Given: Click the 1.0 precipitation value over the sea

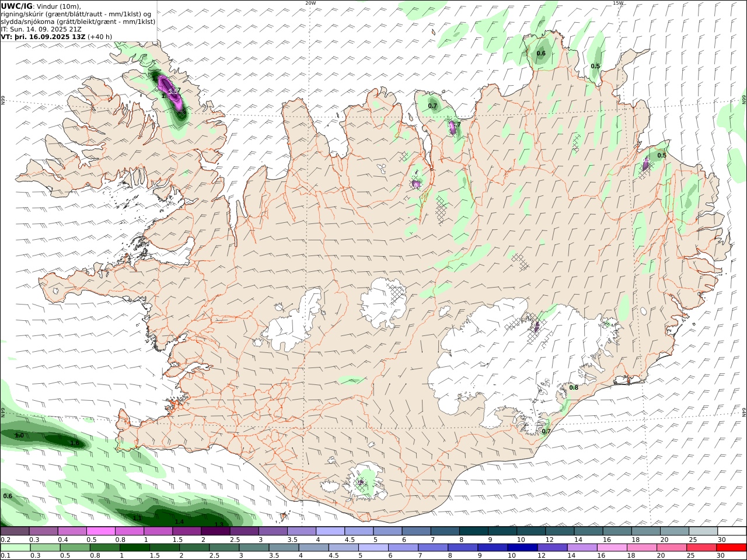Looking at the screenshot, I should tap(19, 436).
